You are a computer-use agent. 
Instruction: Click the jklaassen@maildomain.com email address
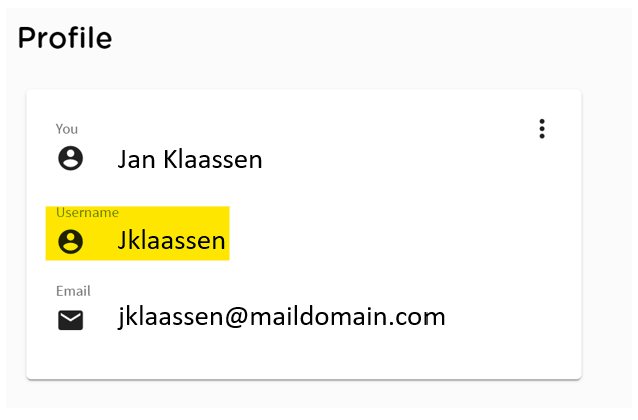pyautogui.click(x=282, y=317)
